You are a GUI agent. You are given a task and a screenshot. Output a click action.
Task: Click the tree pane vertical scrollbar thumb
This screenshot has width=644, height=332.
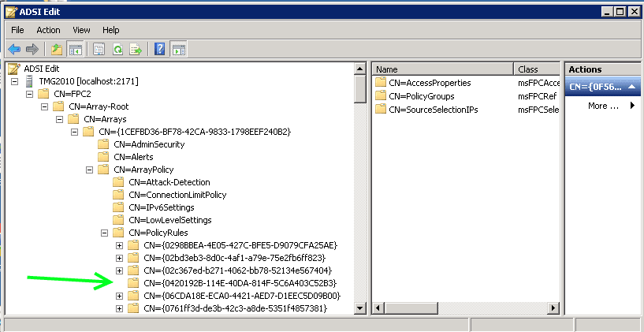[360, 89]
